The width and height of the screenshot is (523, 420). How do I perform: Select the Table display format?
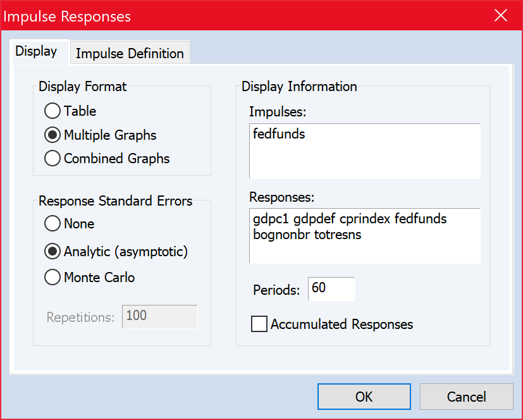coord(52,111)
